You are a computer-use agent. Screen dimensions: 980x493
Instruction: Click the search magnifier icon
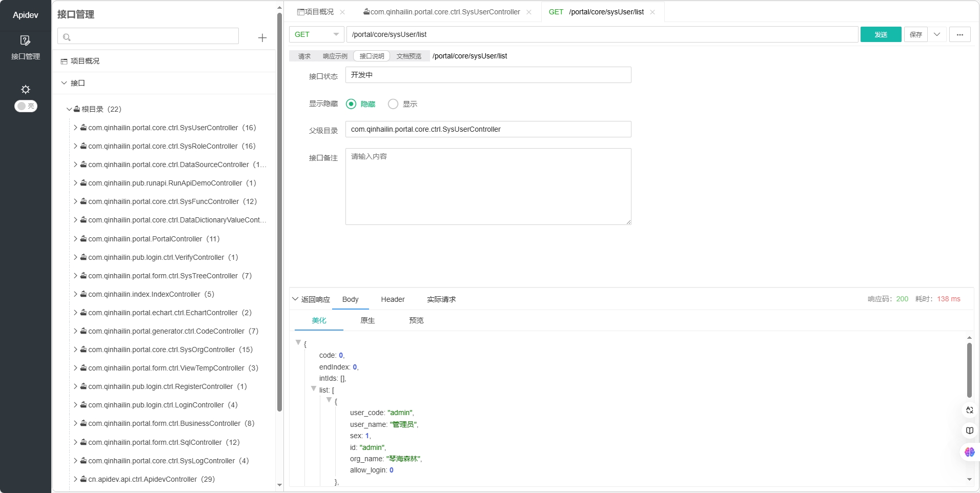coord(67,37)
